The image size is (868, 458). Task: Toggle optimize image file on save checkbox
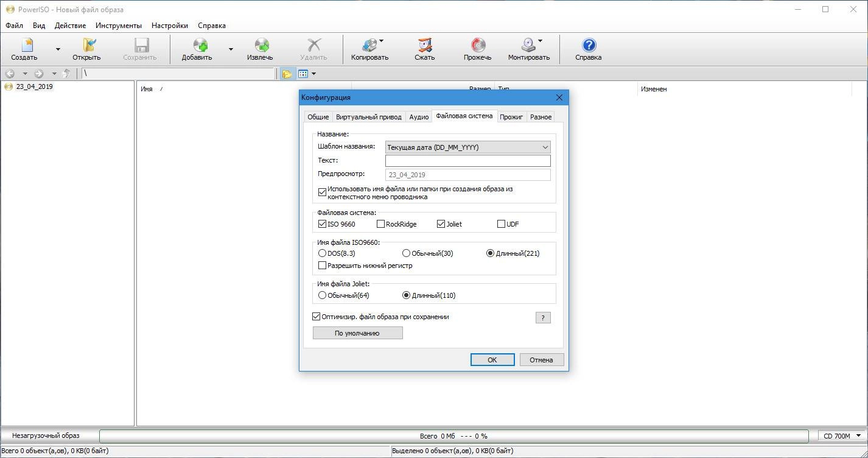point(317,317)
